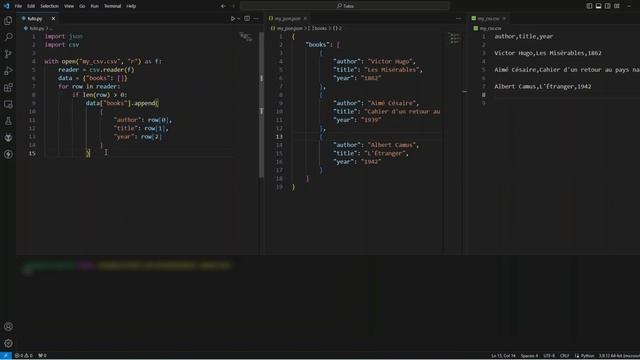The width and height of the screenshot is (640, 360).
Task: Open the Accounts menu icon
Action: (x=8, y=327)
